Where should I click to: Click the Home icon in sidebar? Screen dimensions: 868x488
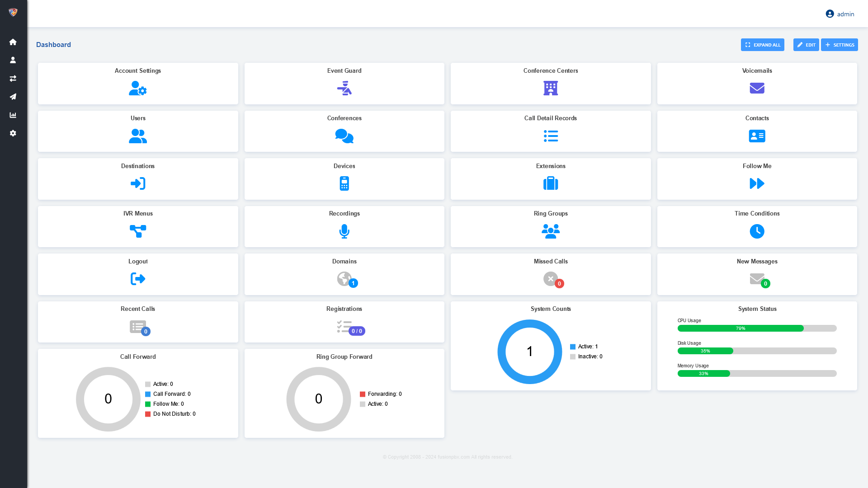tap(13, 42)
